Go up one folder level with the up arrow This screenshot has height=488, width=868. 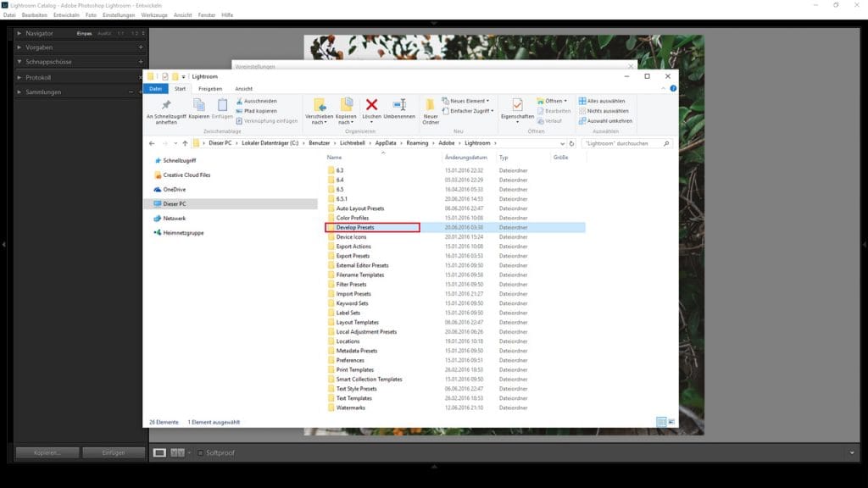point(185,143)
